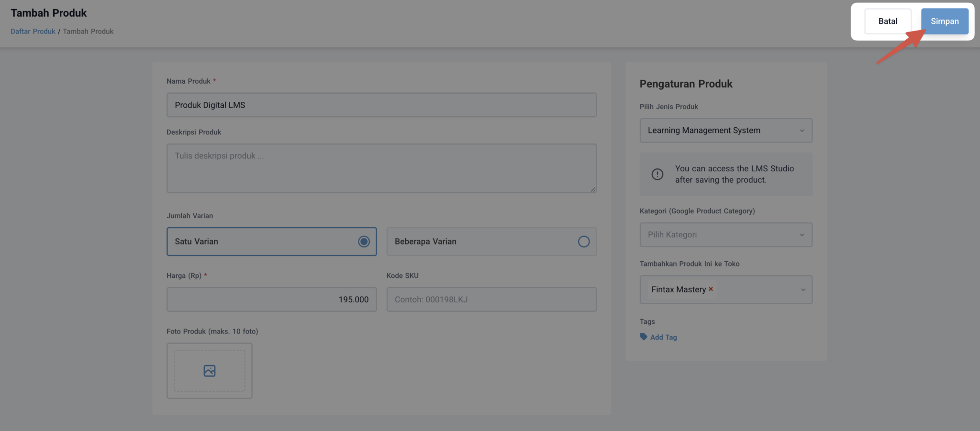Click the Kode SKU input field

click(491, 299)
